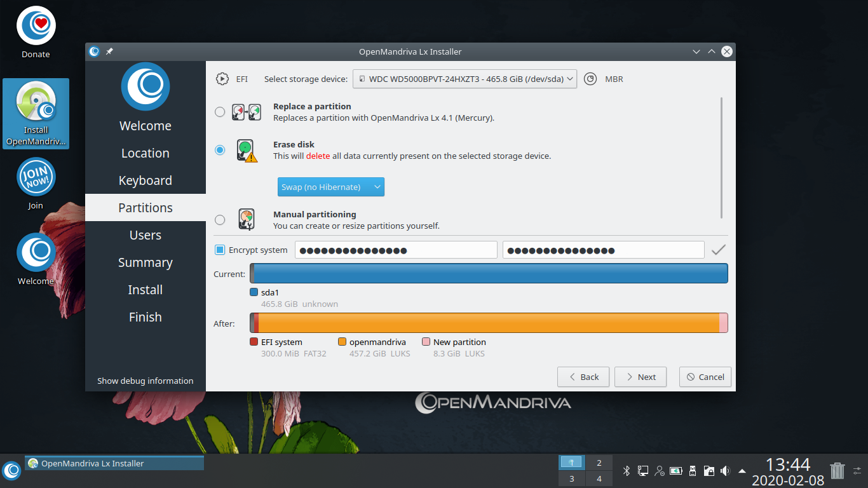
Task: Go to the Users step in the sidebar
Action: click(146, 235)
